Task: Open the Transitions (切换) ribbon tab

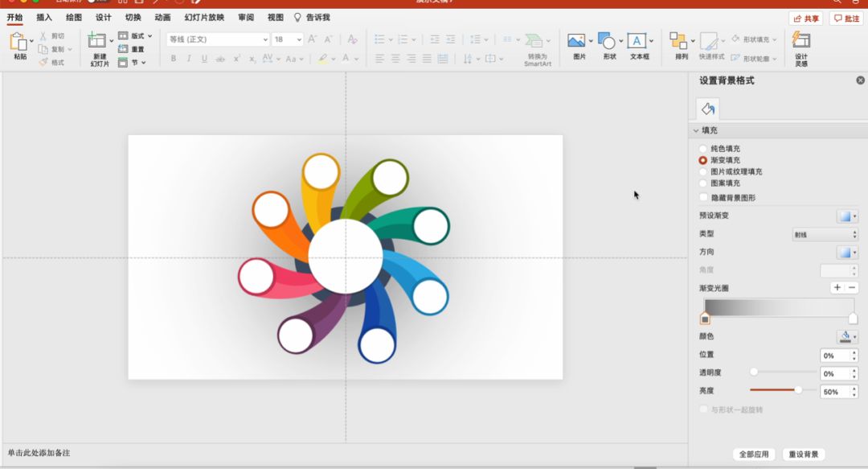Action: pos(133,17)
